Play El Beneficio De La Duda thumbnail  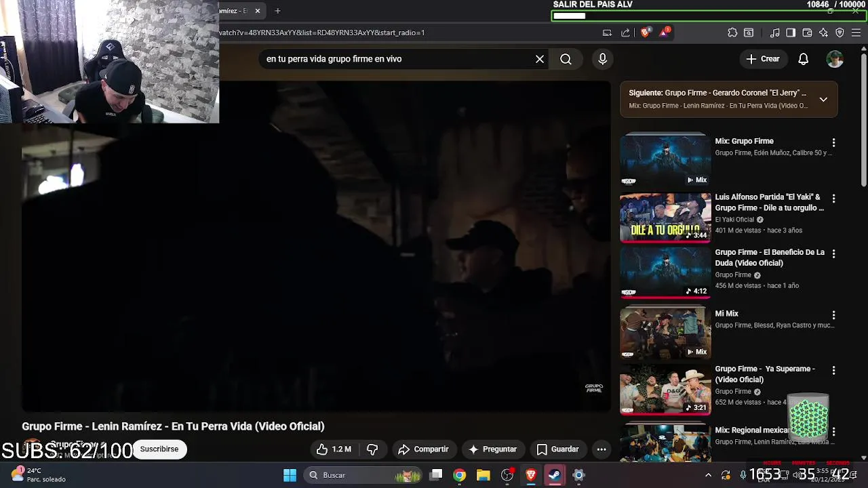click(665, 273)
